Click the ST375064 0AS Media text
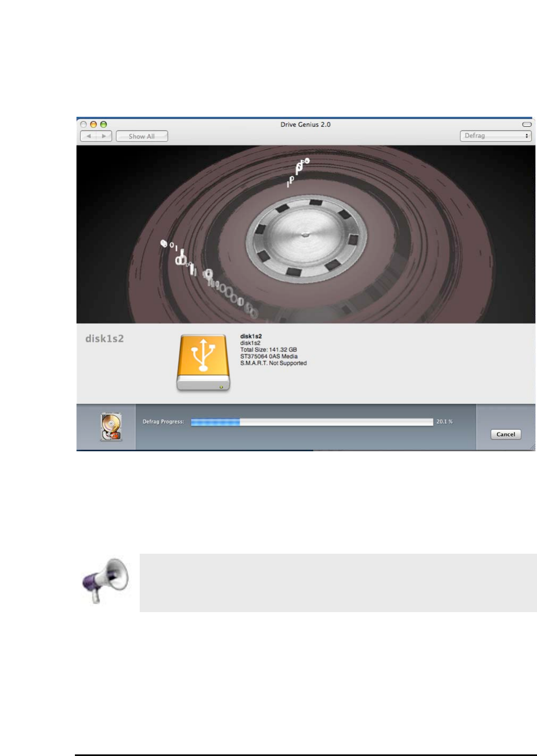Screen dimensions: 537x756 pyautogui.click(x=269, y=357)
